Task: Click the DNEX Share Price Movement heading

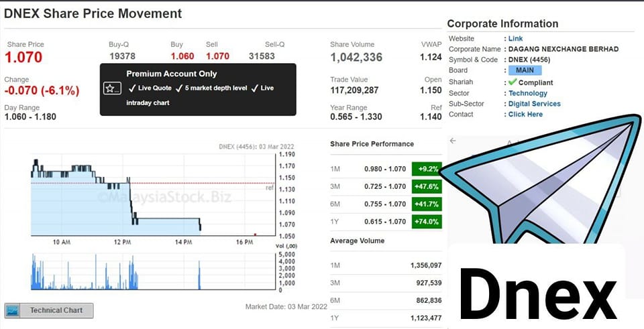Action: tap(93, 13)
